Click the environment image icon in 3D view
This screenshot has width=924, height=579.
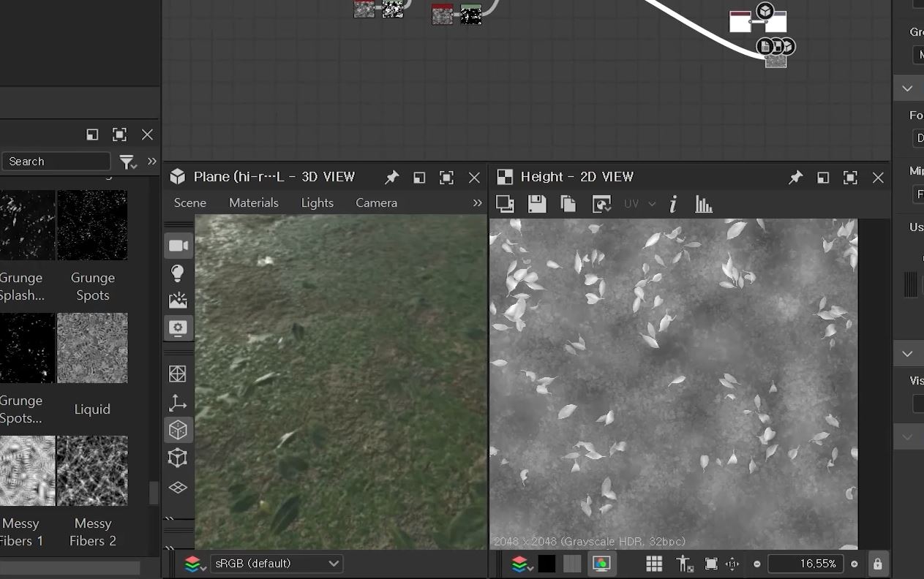coord(178,300)
